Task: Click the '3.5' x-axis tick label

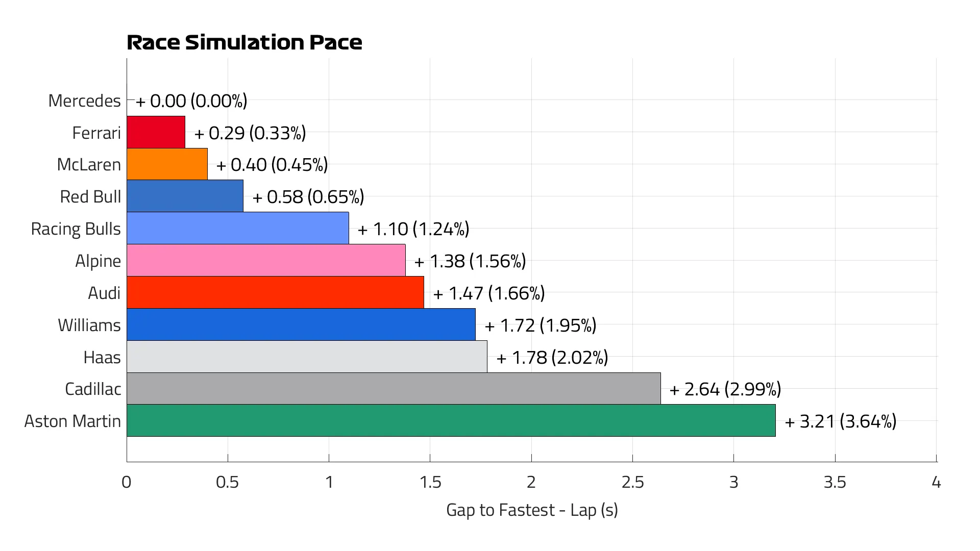Action: click(x=835, y=482)
